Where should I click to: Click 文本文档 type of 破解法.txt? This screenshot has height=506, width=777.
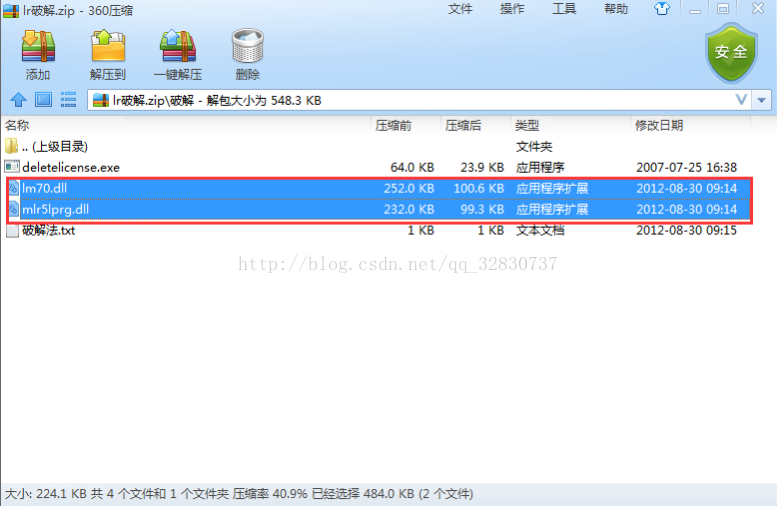tap(540, 230)
